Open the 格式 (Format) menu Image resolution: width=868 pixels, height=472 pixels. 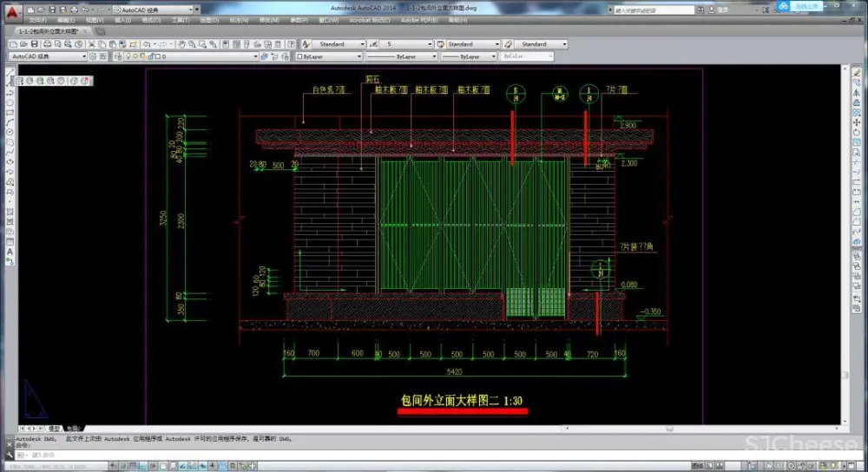[152, 19]
